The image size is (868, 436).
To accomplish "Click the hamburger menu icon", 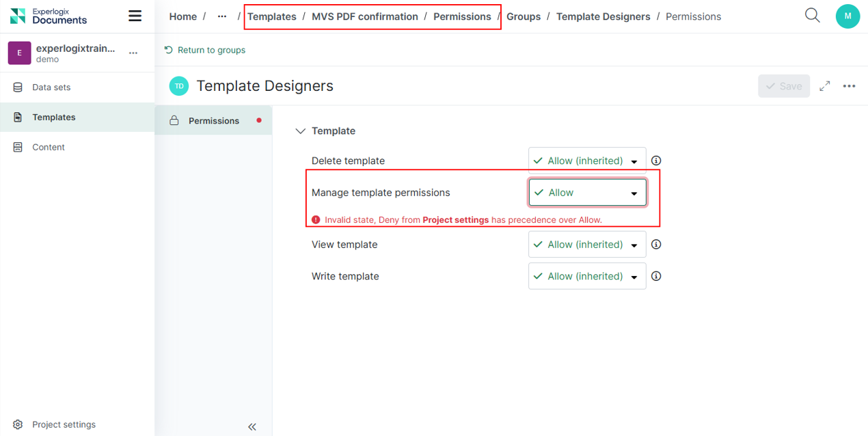I will pyautogui.click(x=135, y=16).
